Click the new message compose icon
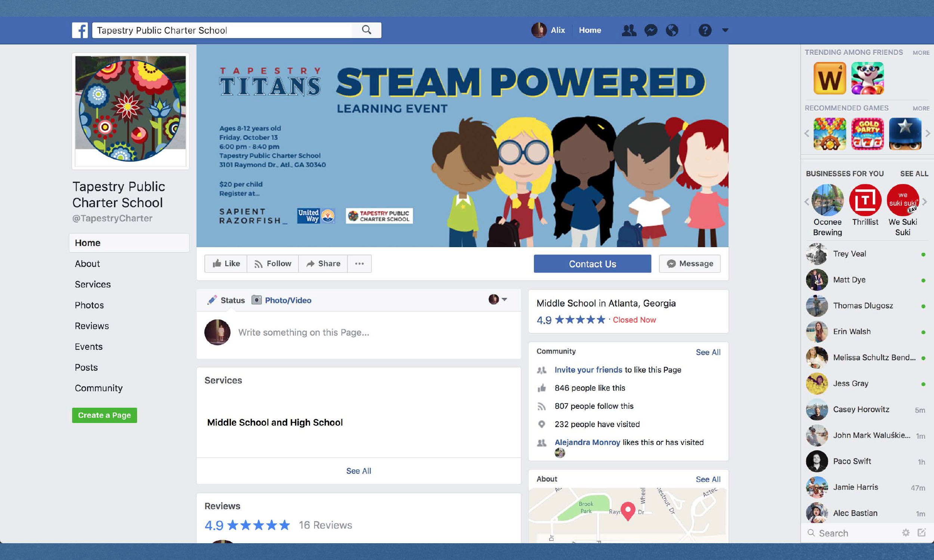 pyautogui.click(x=922, y=533)
